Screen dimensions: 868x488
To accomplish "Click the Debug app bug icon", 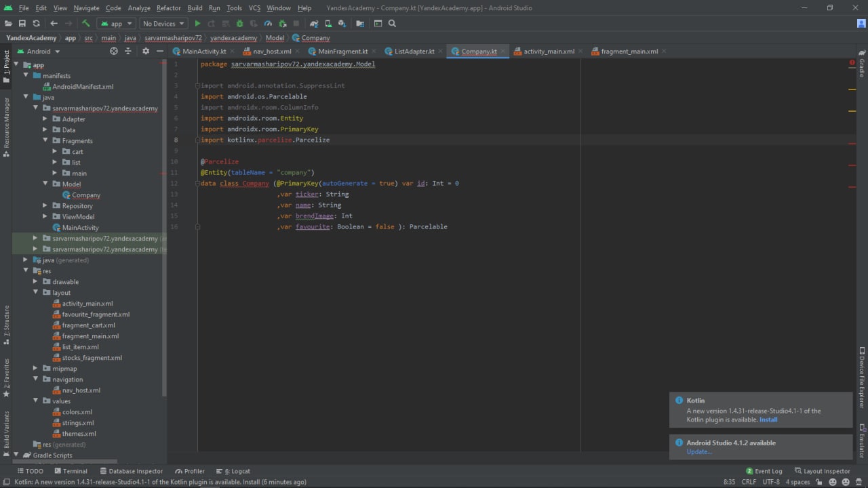I will (x=239, y=24).
